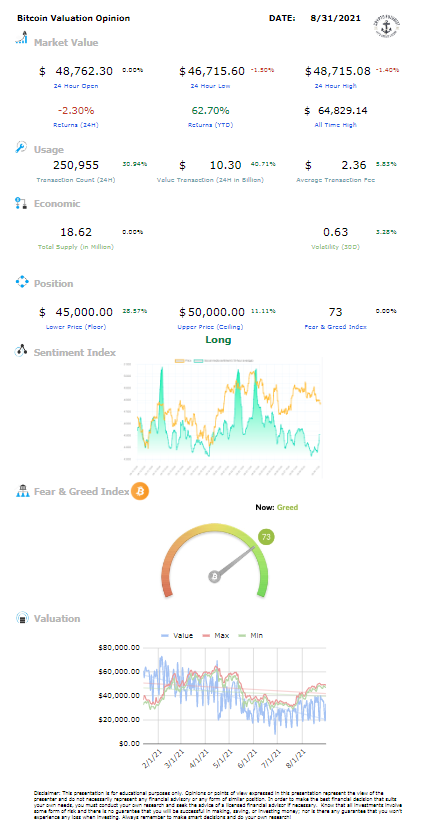Click the green 73 gauge value badge
The height and width of the screenshot is (834, 433).
point(267,537)
